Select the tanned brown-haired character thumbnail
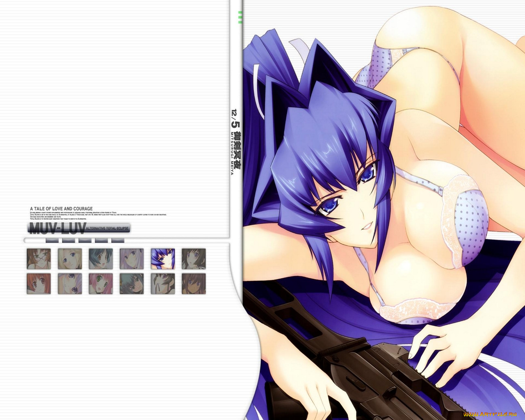 194,284
